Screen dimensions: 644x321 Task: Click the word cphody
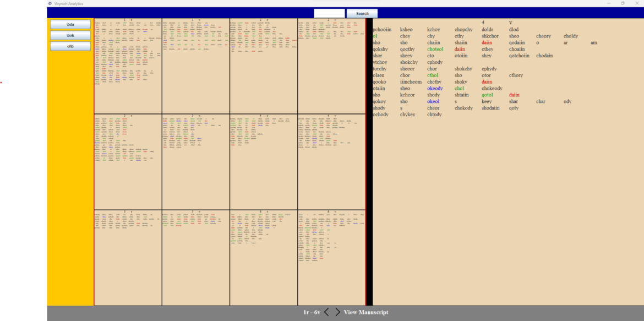[435, 62]
